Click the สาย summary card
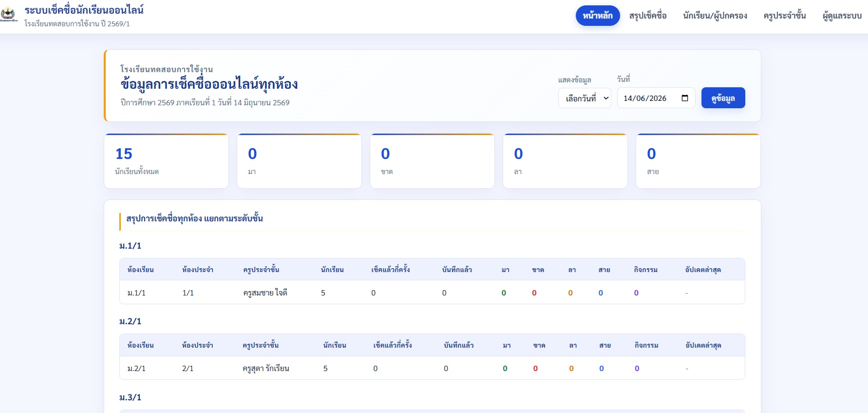 click(698, 161)
